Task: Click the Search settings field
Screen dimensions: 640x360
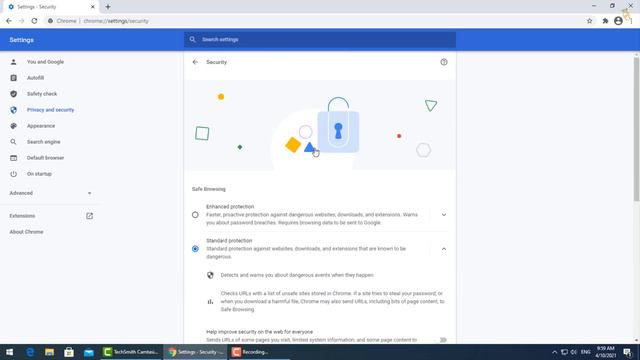Action: click(x=320, y=40)
